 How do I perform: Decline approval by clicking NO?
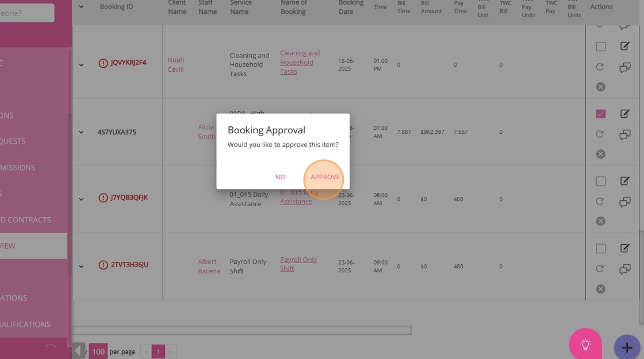click(280, 177)
